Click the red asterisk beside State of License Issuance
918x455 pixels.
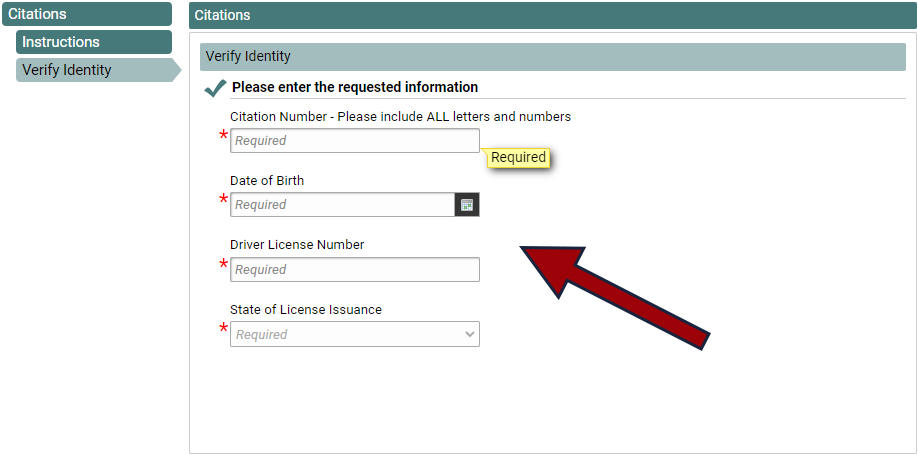[x=224, y=329]
